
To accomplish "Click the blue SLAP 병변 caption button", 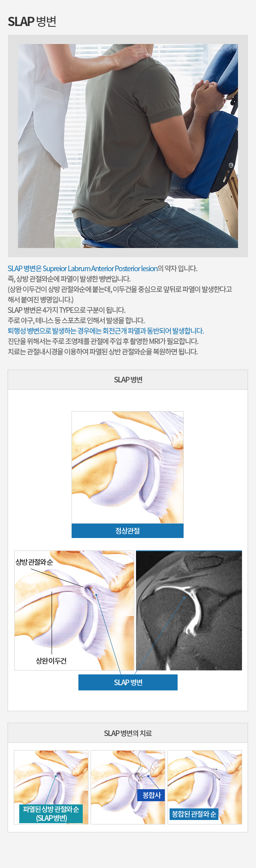I will (128, 682).
